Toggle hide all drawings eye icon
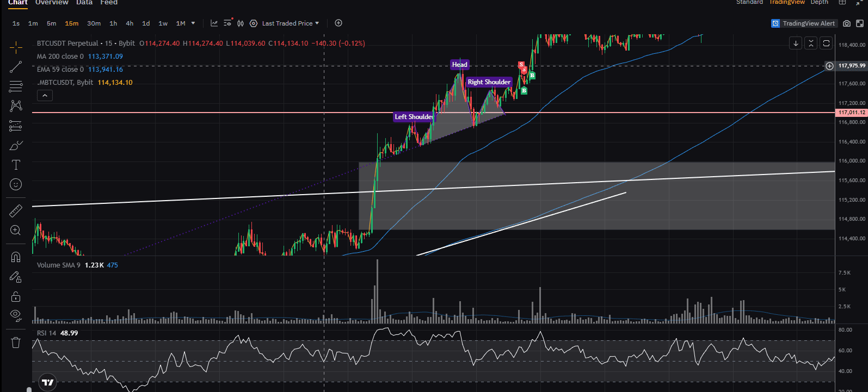Screen dimensions: 868x392 coord(16,315)
